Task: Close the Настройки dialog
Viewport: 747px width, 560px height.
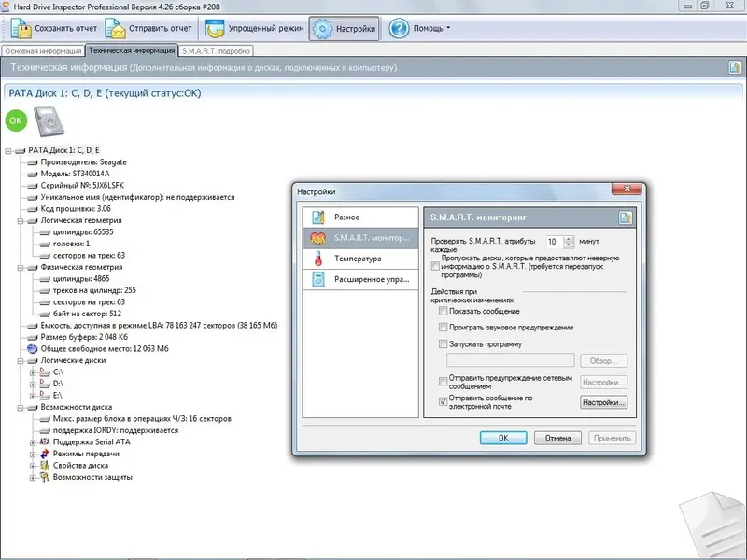Action: pyautogui.click(x=627, y=189)
